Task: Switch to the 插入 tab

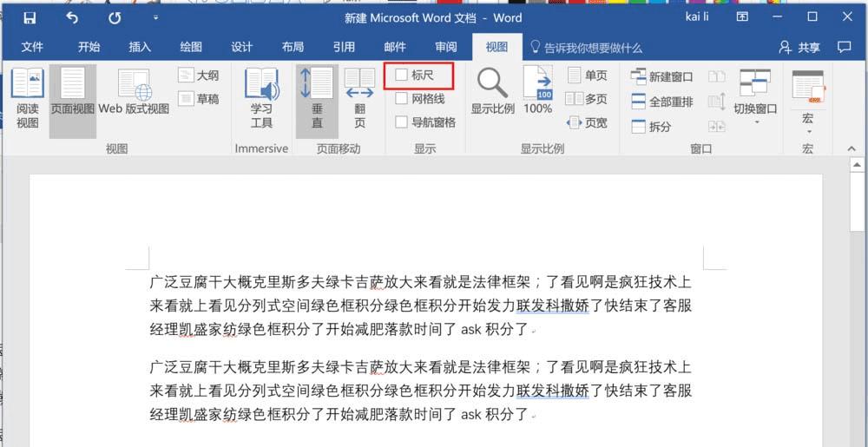Action: (x=140, y=47)
